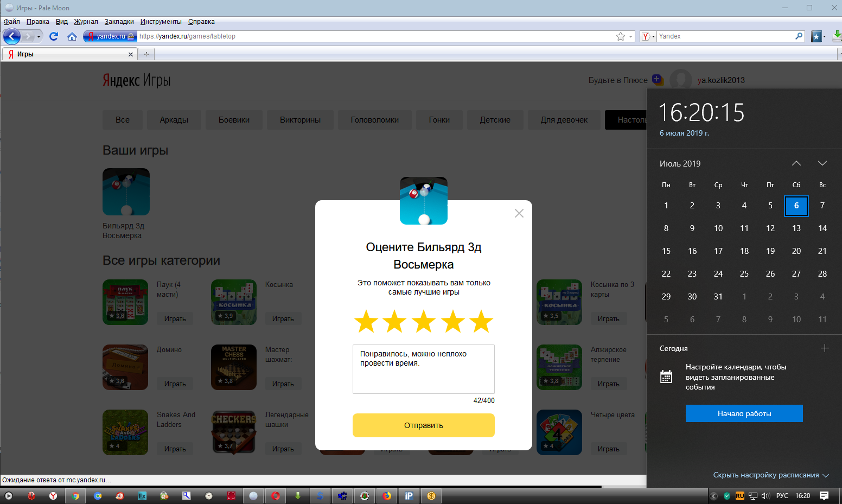842x504 pixels.
Task: Open the Инструменты menu
Action: (161, 22)
